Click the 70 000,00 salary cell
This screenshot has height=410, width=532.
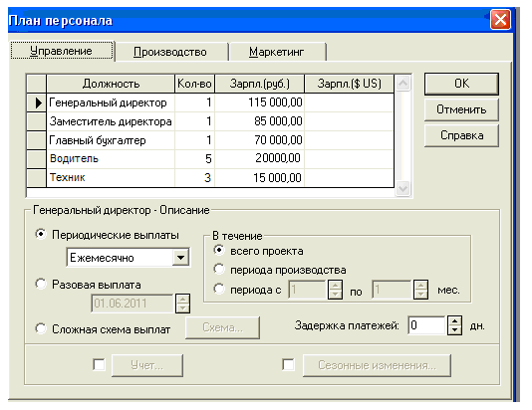(x=260, y=140)
